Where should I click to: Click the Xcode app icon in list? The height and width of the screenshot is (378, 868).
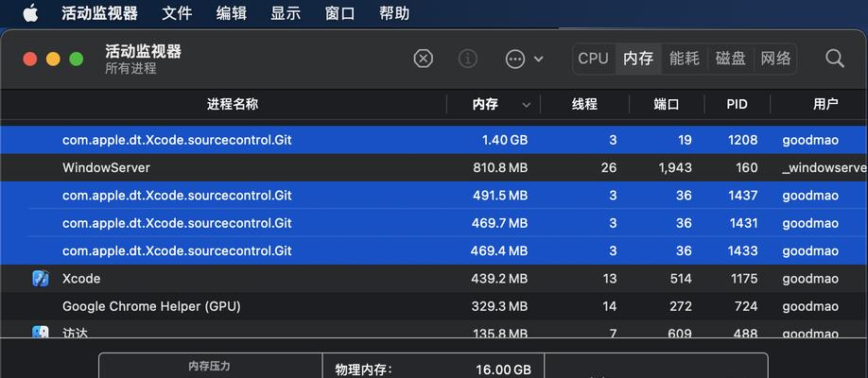click(x=41, y=279)
